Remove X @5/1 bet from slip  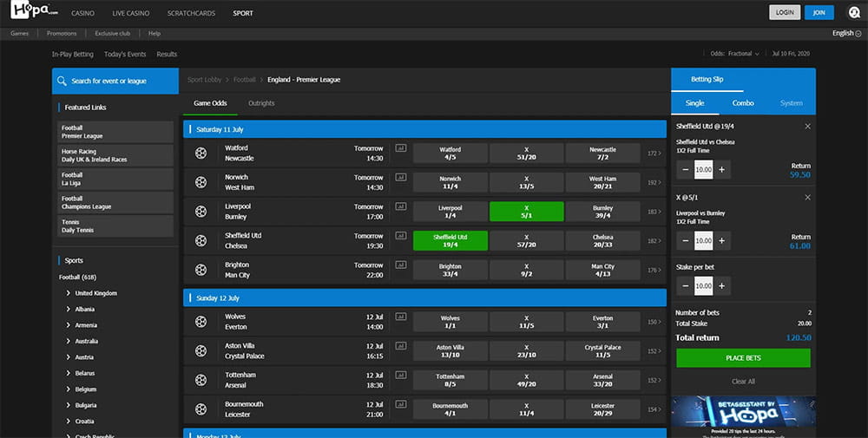coord(807,198)
